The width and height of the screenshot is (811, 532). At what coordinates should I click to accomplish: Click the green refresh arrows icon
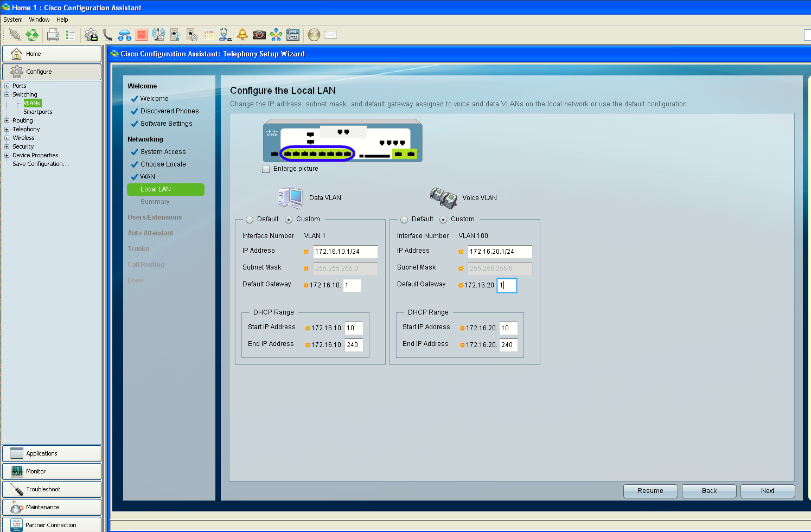tap(33, 35)
